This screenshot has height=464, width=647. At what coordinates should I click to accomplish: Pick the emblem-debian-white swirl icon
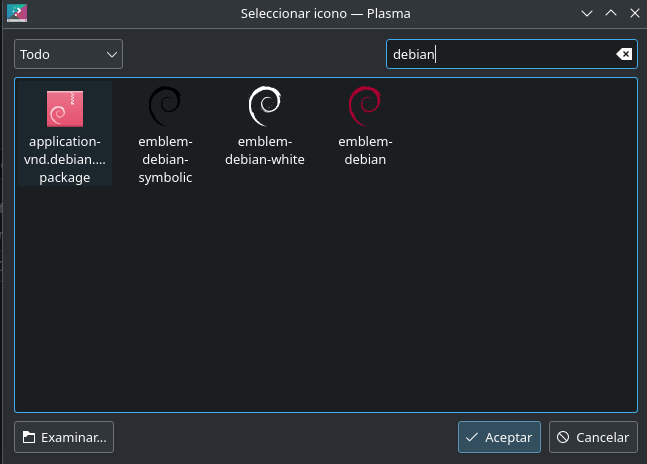coord(265,106)
